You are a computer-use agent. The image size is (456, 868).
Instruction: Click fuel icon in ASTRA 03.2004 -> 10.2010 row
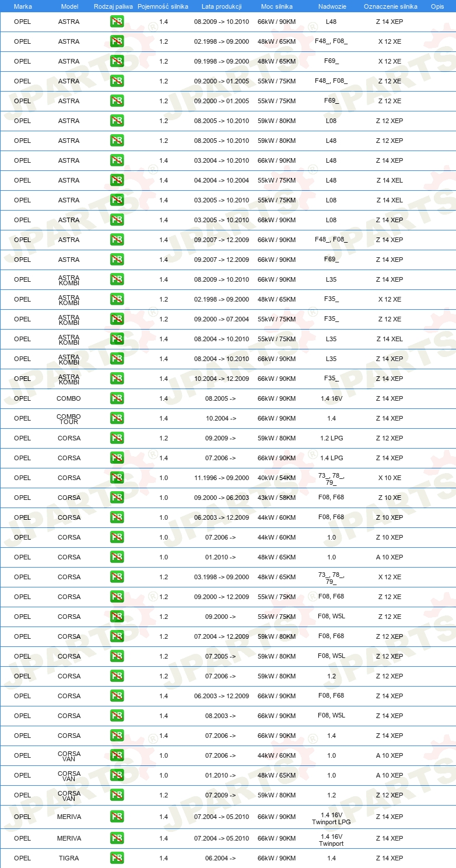coord(117,160)
